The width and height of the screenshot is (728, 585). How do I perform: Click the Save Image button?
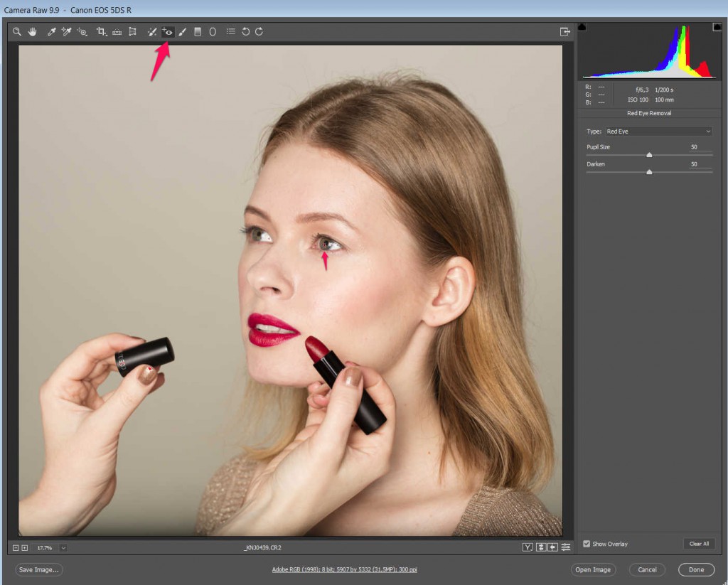[x=39, y=570]
